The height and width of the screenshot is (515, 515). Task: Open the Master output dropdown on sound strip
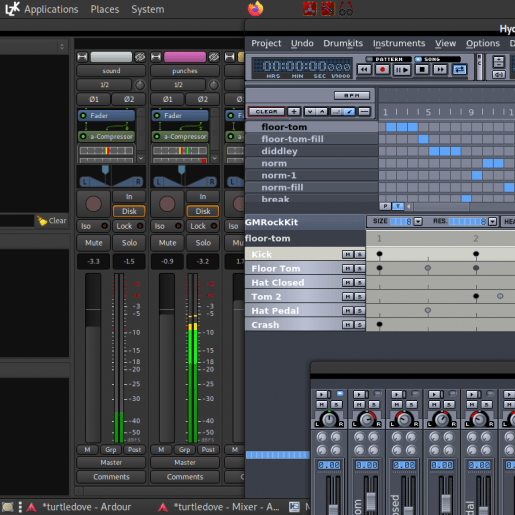coord(111,462)
